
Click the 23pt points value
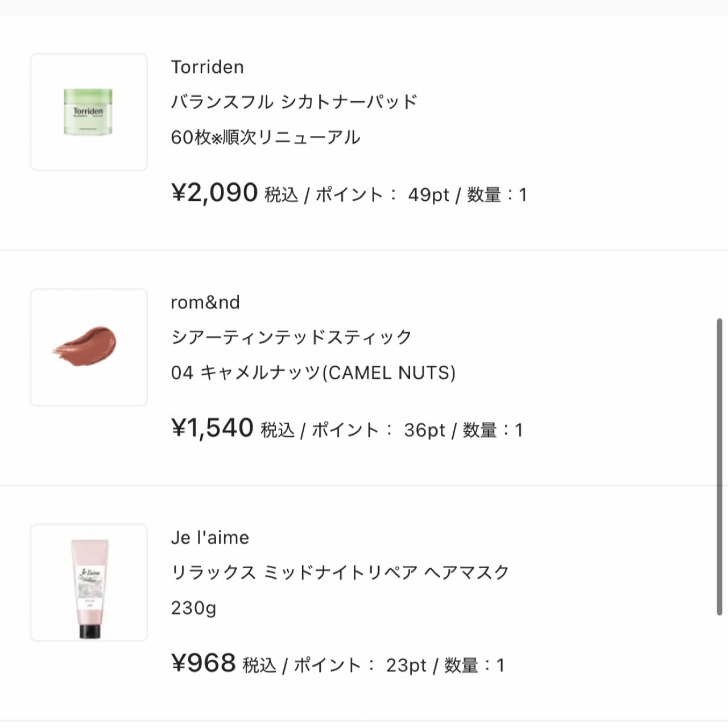[406, 665]
